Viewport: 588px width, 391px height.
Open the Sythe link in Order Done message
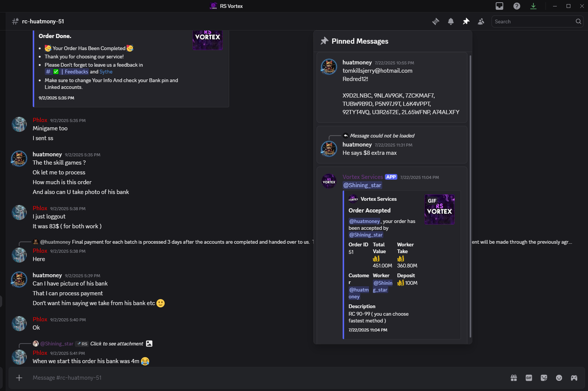point(106,72)
